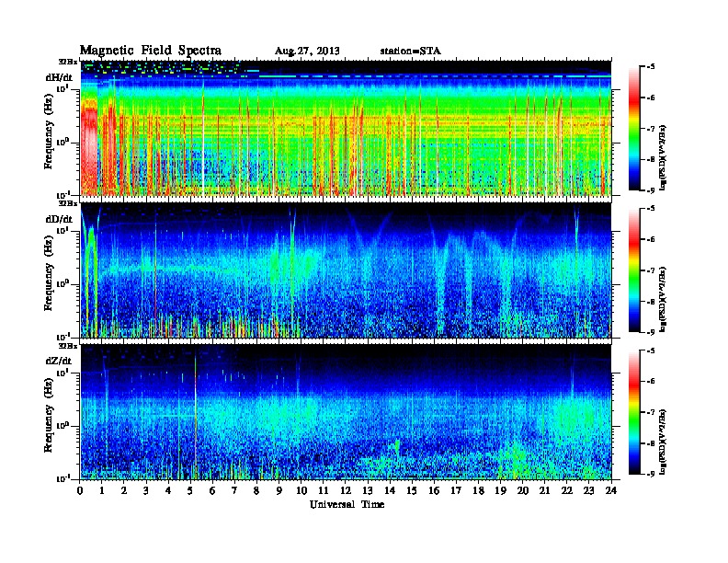
Task: Click the dH/dt spectrogram plot
Action: pos(346,128)
